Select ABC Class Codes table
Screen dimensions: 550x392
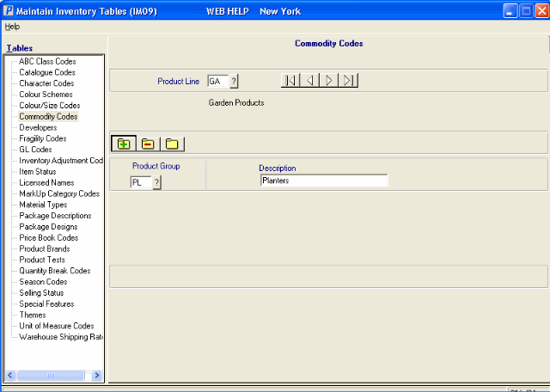[47, 61]
